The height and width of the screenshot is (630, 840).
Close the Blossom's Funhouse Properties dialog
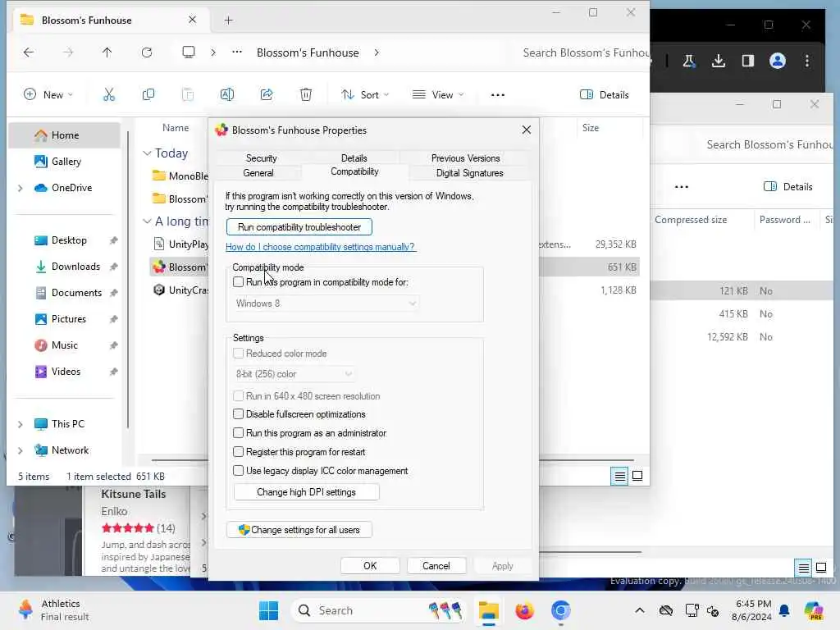(526, 130)
